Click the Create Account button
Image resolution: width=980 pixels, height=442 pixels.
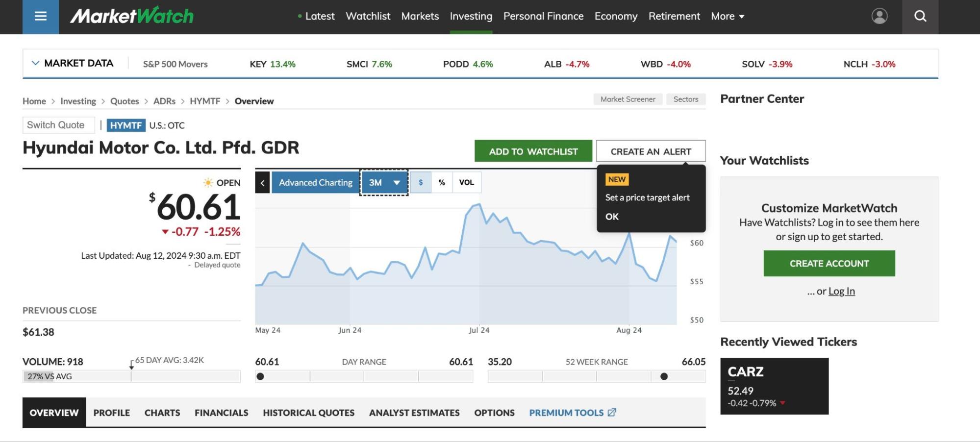tap(829, 263)
